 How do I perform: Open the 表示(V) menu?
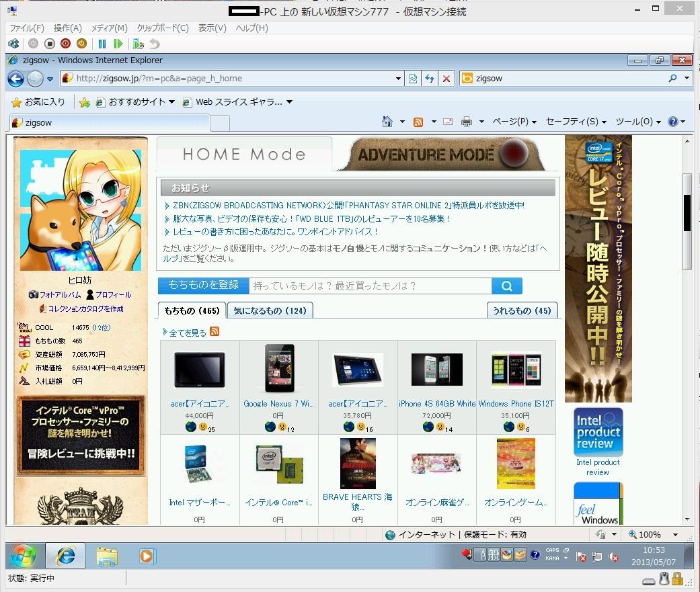pyautogui.click(x=212, y=28)
